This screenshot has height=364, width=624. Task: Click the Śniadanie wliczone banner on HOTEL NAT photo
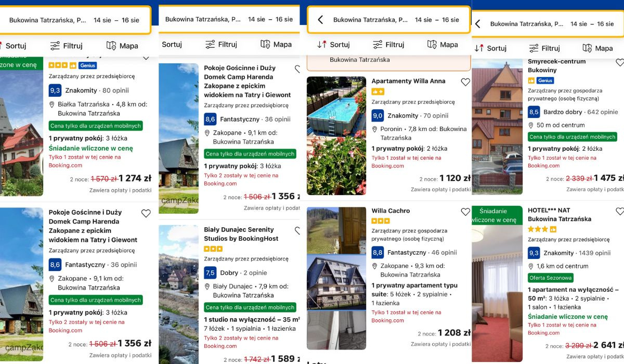[497, 215]
